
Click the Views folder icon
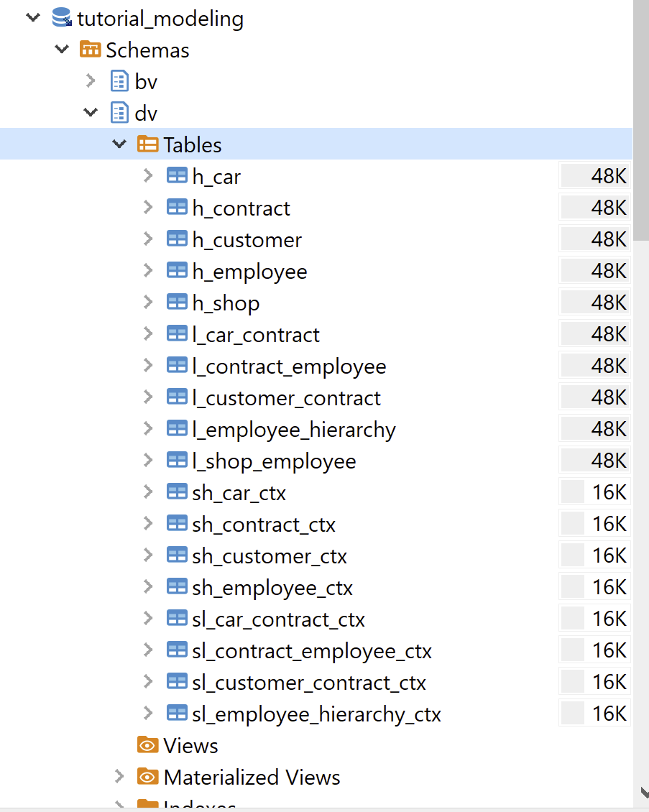coord(147,745)
